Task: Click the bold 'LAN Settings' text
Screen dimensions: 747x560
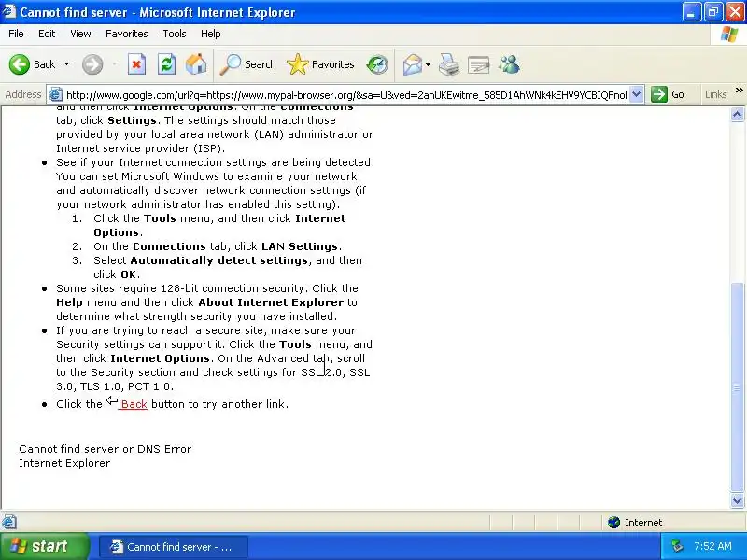Action: (x=300, y=246)
